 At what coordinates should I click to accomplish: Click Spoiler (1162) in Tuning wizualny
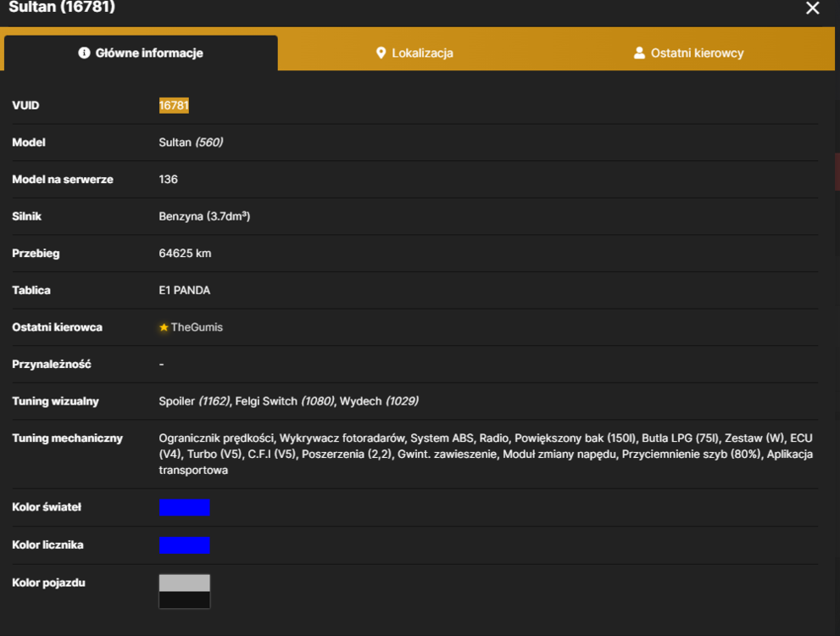[x=194, y=401]
